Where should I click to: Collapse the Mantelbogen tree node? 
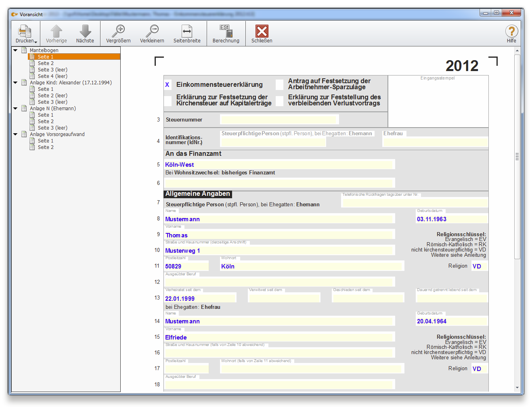pyautogui.click(x=15, y=50)
